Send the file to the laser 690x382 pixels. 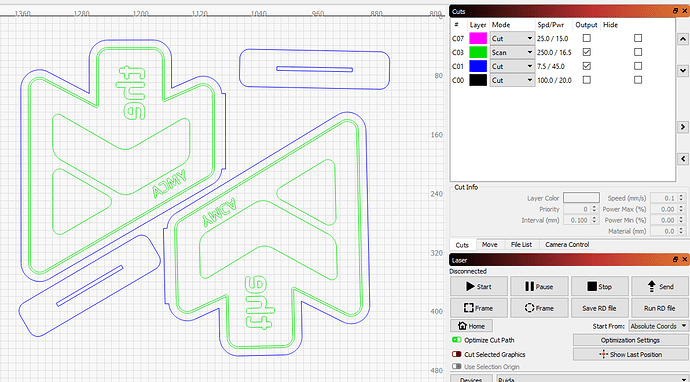pyautogui.click(x=660, y=286)
